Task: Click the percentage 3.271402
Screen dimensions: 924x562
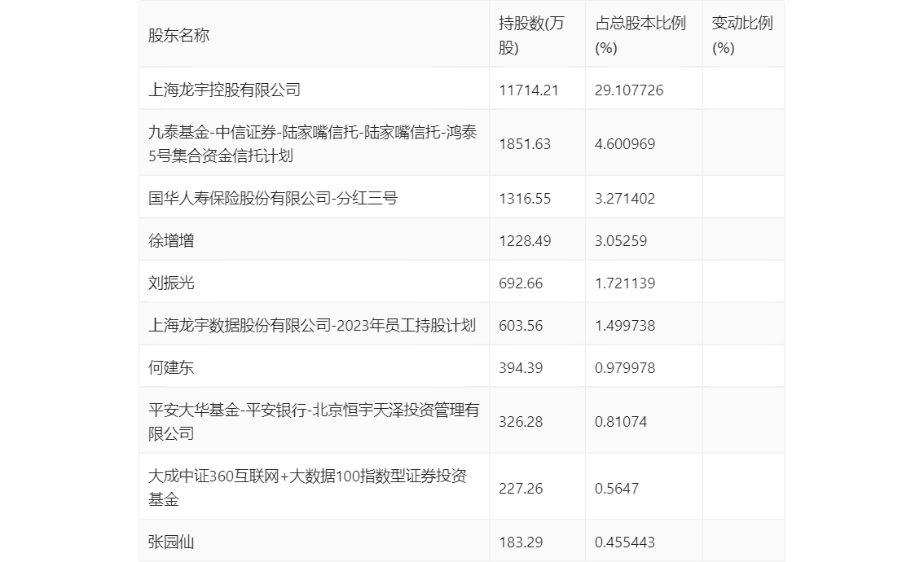Action: click(625, 199)
